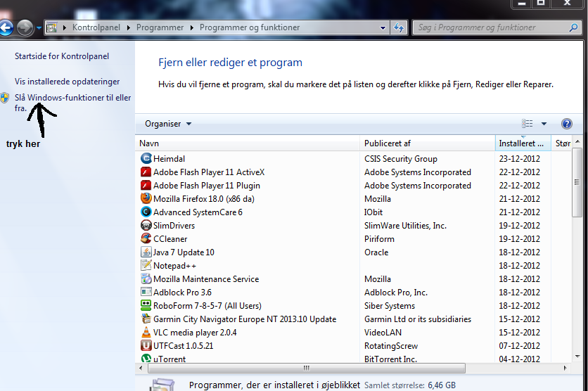Click the Adobe Flash Player 11 Plugin icon
Image resolution: width=588 pixels, height=391 pixels.
click(146, 185)
